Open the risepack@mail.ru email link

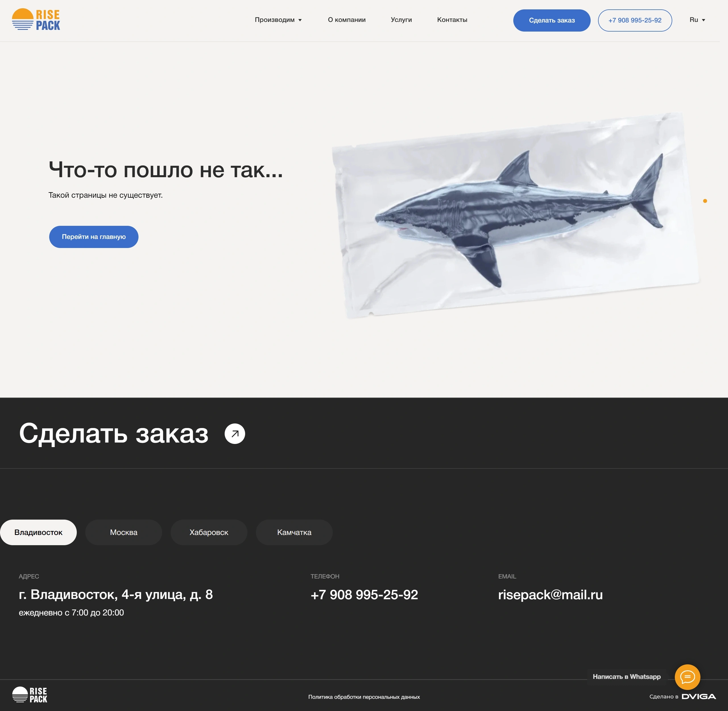550,594
